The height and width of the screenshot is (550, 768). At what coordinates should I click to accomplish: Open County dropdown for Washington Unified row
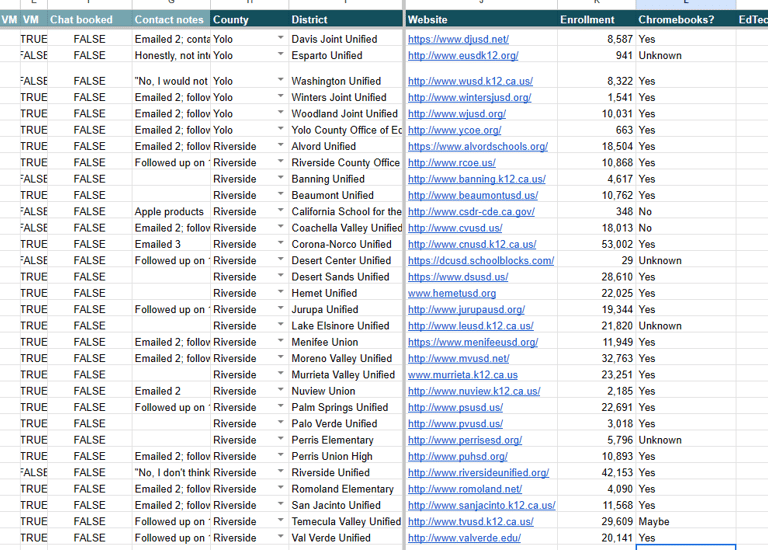point(281,79)
